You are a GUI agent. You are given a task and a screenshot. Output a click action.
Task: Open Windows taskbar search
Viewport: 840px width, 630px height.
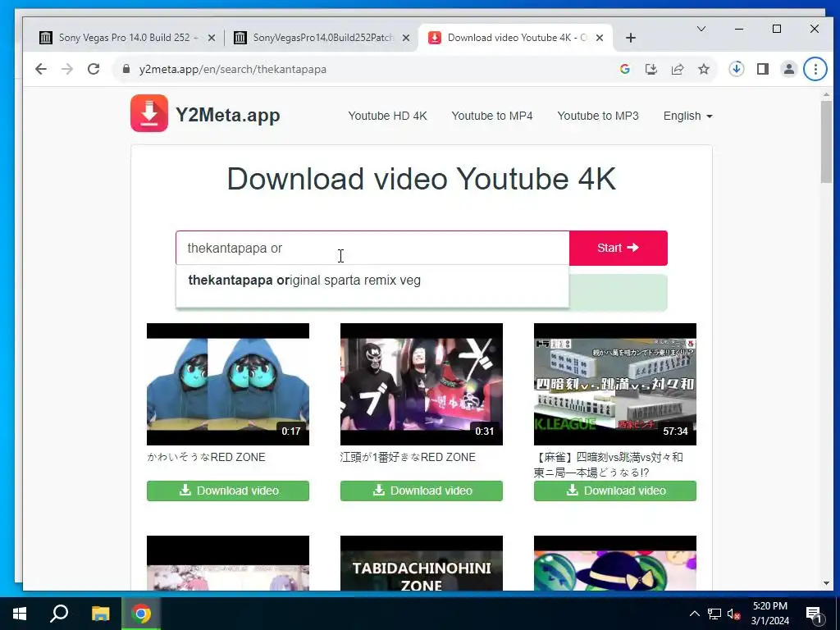click(59, 614)
